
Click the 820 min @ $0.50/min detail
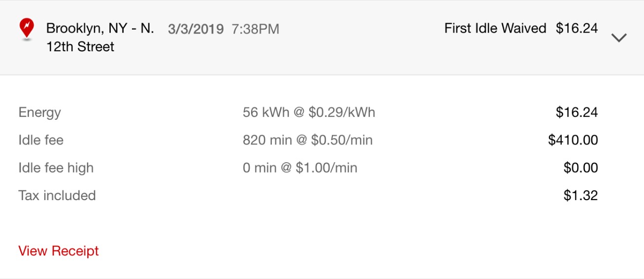[308, 140]
